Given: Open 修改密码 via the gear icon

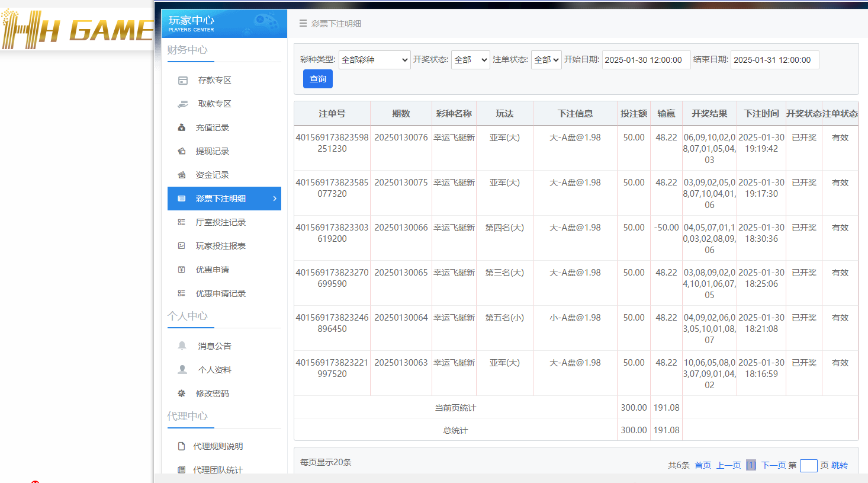Looking at the screenshot, I should tap(182, 393).
